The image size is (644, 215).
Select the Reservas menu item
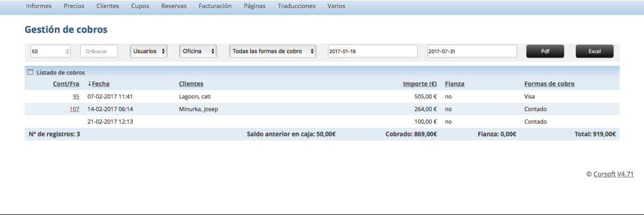pyautogui.click(x=174, y=6)
